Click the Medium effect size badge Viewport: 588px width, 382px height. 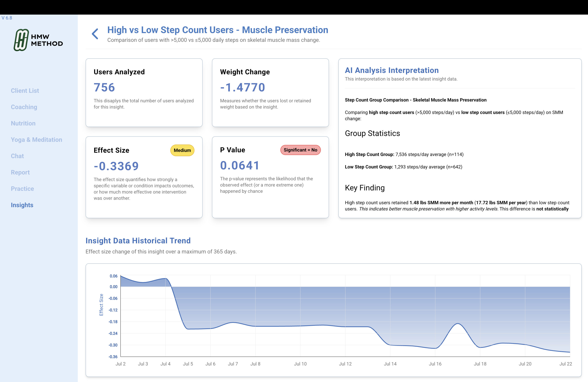pos(182,150)
